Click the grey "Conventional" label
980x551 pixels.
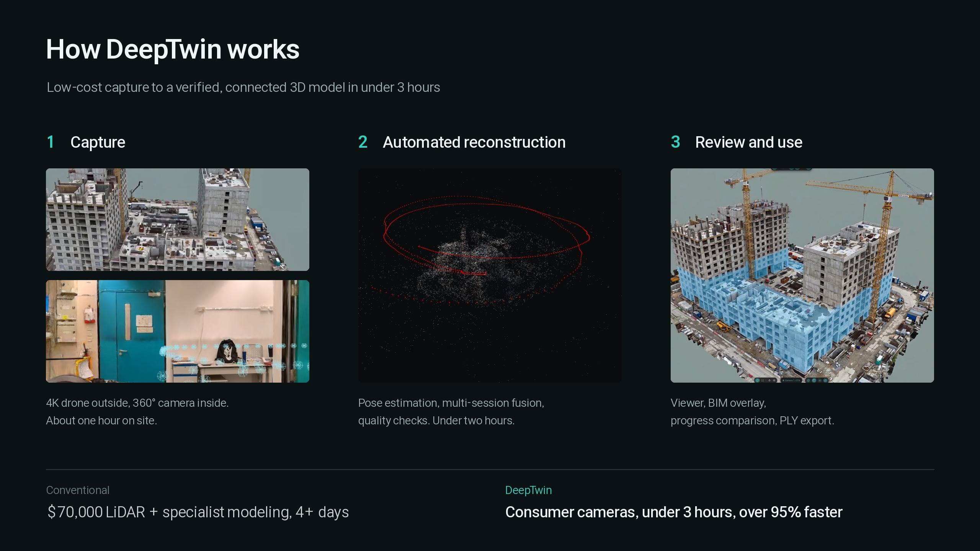pyautogui.click(x=78, y=490)
